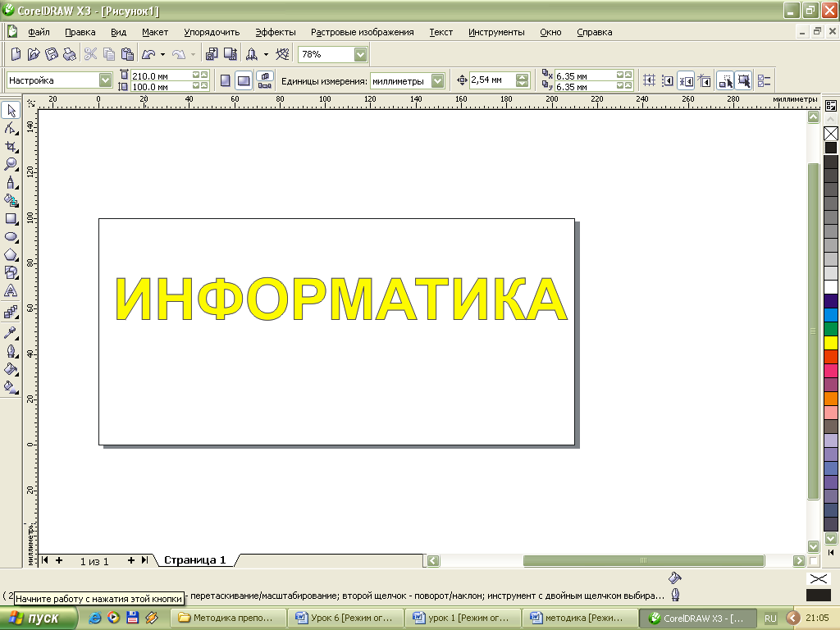Toggle draw complex objects when moving
Image resolution: width=840 pixels, height=630 pixels.
coord(725,81)
